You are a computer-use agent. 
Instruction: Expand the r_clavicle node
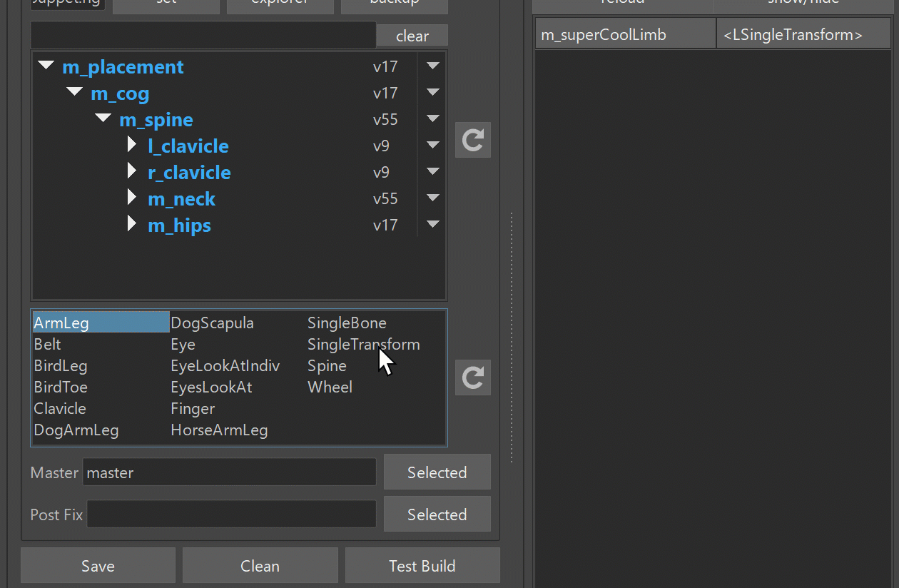(x=132, y=171)
